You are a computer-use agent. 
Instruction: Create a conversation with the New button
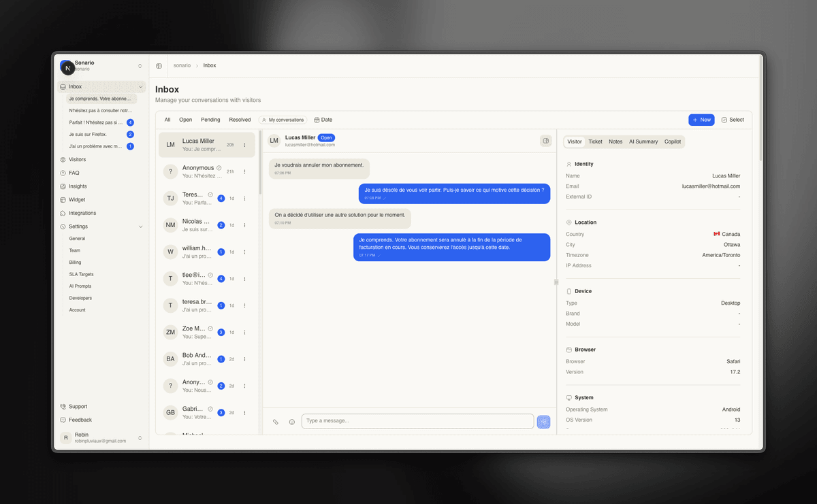tap(701, 119)
